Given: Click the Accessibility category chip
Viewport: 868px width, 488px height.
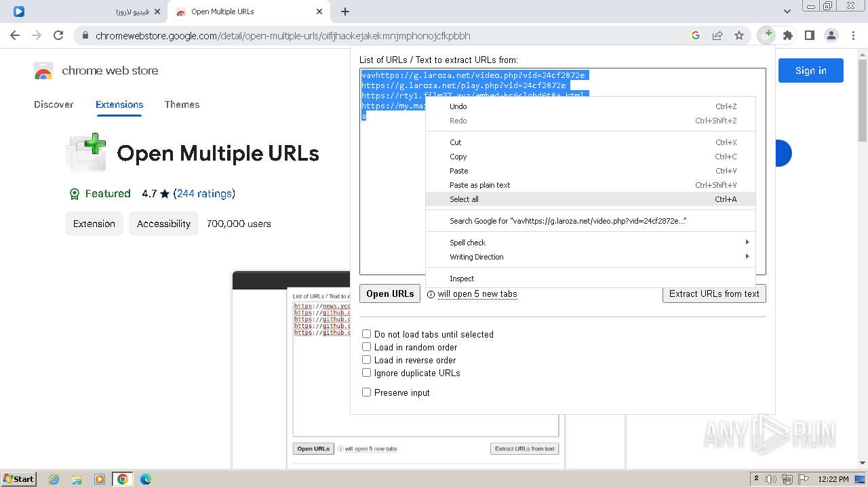Looking at the screenshot, I should [163, 224].
